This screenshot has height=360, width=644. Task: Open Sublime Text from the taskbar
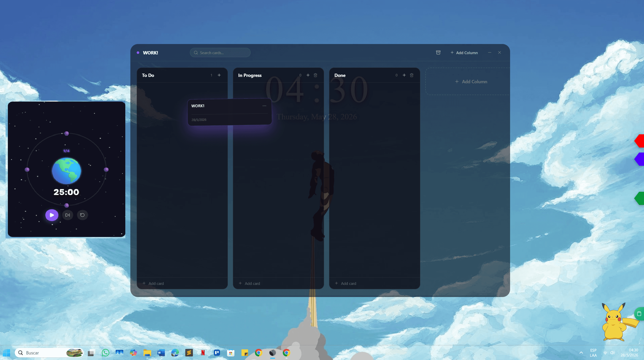pos(189,353)
